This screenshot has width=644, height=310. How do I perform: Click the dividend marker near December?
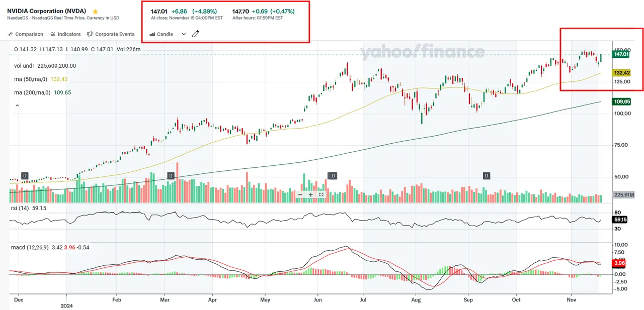coord(25,175)
